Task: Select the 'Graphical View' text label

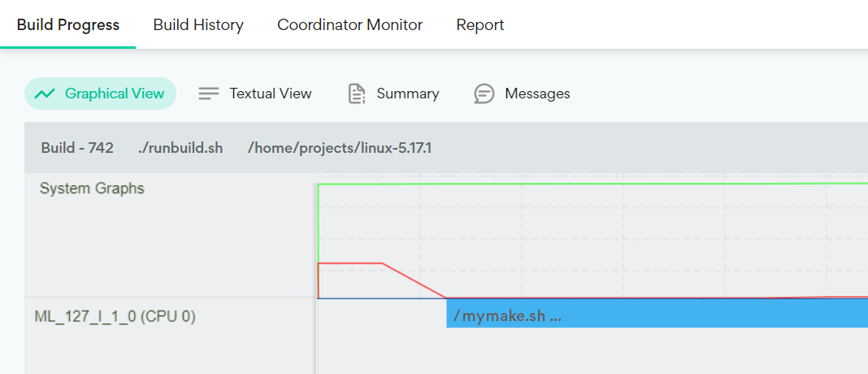Action: (115, 93)
